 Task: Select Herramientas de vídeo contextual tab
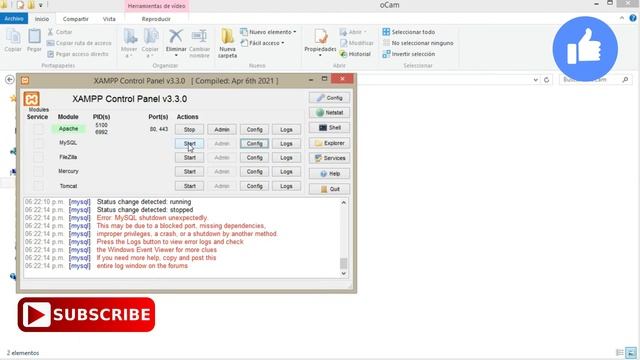(x=156, y=6)
